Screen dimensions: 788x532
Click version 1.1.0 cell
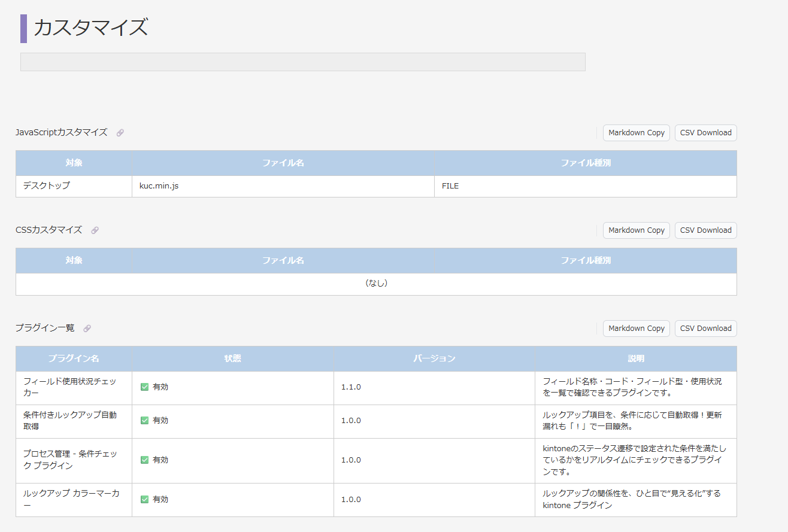[434, 387]
